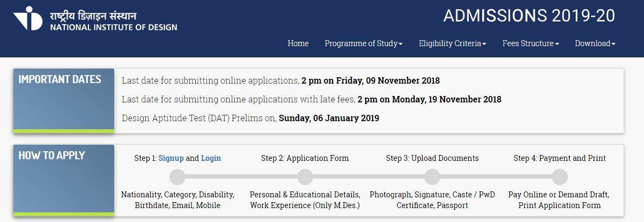Select the Step 3 Upload Documents circle
The image size is (644, 222).
point(432,176)
